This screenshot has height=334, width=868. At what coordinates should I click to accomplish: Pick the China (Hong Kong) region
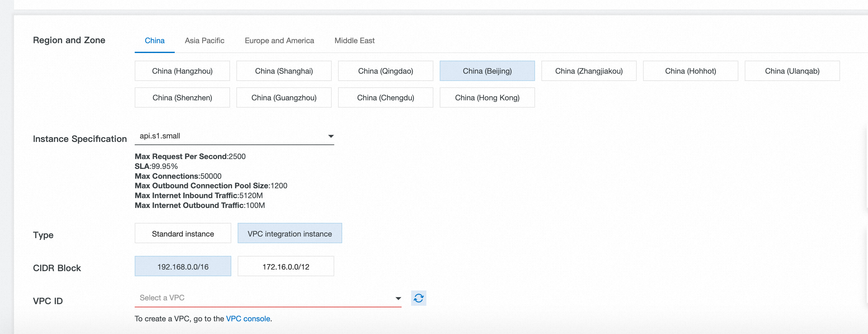tap(487, 98)
